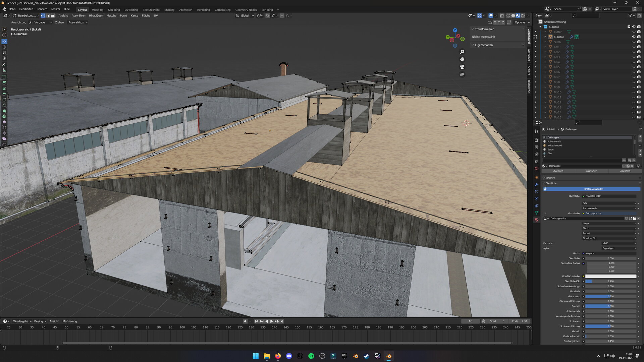Open the Auswahlbox drag dropdown
Image resolution: width=644 pixels, height=362 pixels.
click(78, 22)
